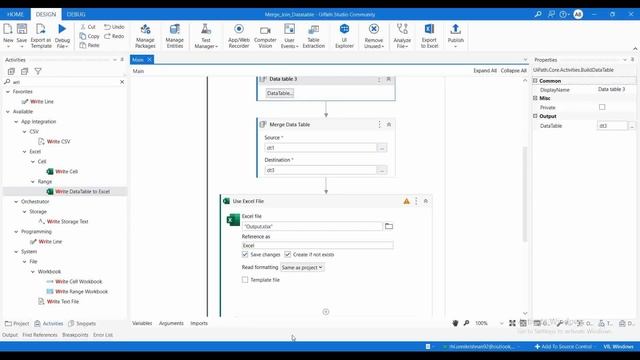Collapse the Workbook tree node
640x360 pixels.
pos(33,271)
